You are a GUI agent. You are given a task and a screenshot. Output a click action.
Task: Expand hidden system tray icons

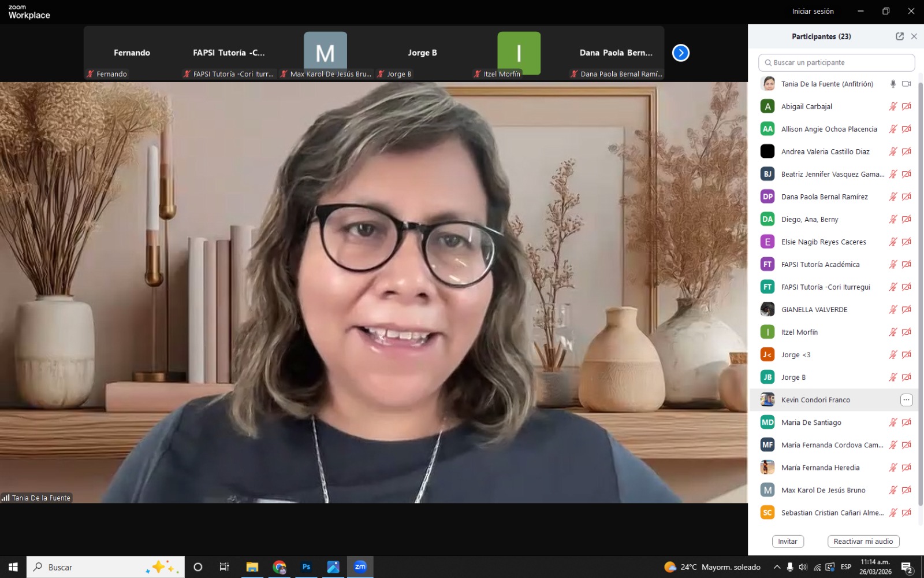pos(777,567)
